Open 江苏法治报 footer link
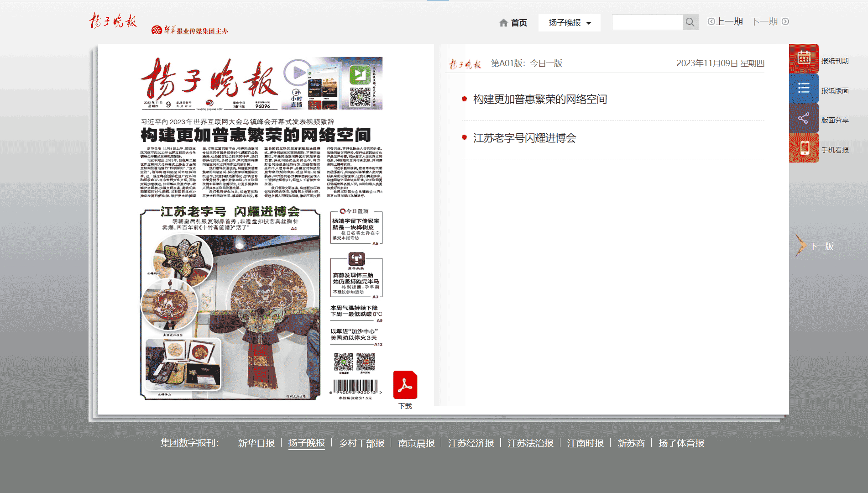This screenshot has width=868, height=493. pos(530,443)
